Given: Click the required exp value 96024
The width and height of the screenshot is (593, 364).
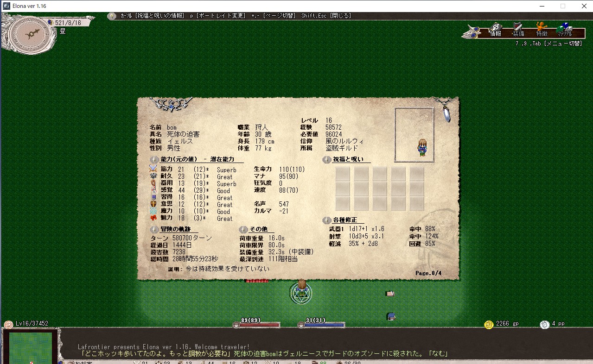Looking at the screenshot, I should (334, 134).
